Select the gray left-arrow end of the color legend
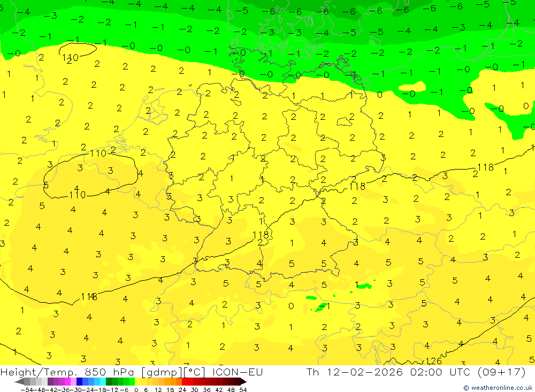This screenshot has height=392, width=535. pyautogui.click(x=19, y=382)
